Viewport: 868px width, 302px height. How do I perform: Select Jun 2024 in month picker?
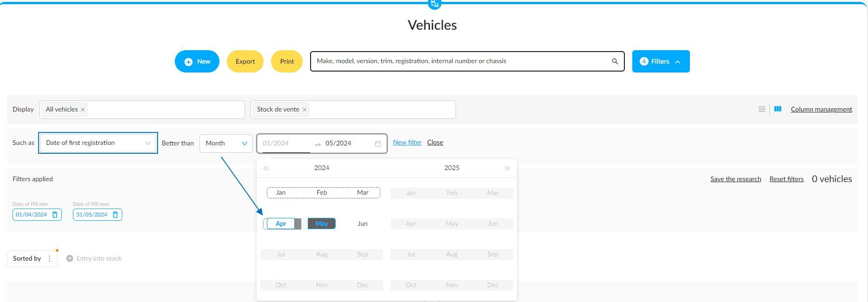click(x=363, y=223)
